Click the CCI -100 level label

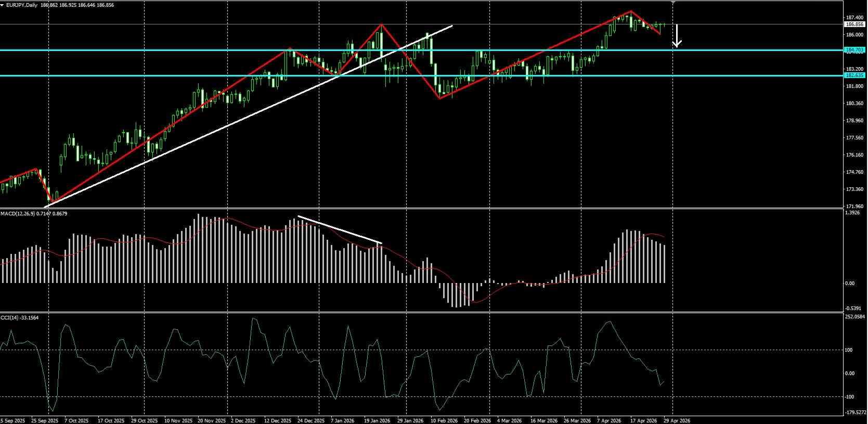click(x=849, y=397)
